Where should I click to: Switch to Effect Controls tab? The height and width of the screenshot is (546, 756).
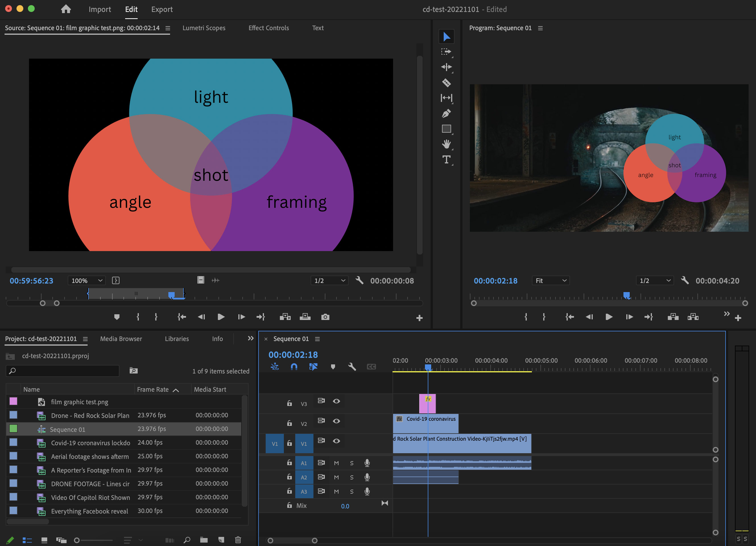point(268,28)
